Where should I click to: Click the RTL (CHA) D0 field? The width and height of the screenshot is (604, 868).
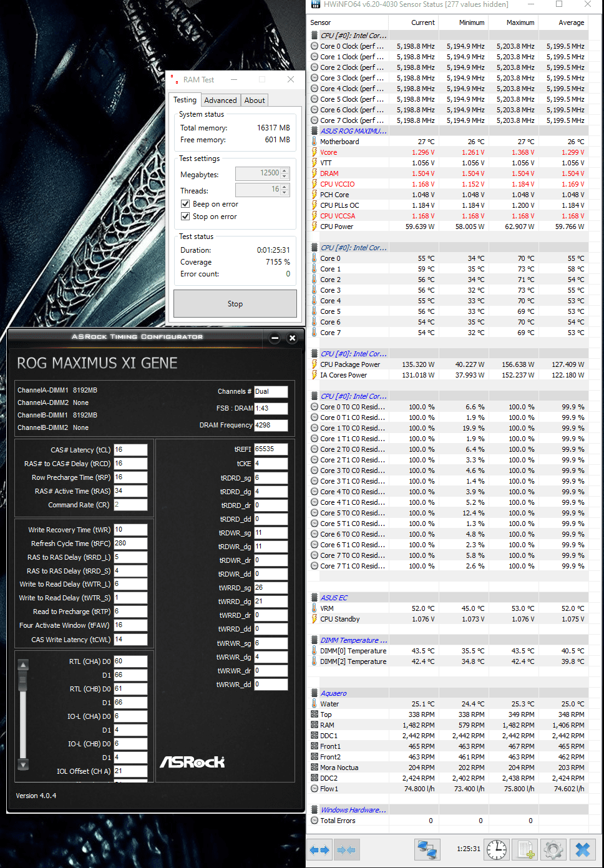[x=130, y=661]
